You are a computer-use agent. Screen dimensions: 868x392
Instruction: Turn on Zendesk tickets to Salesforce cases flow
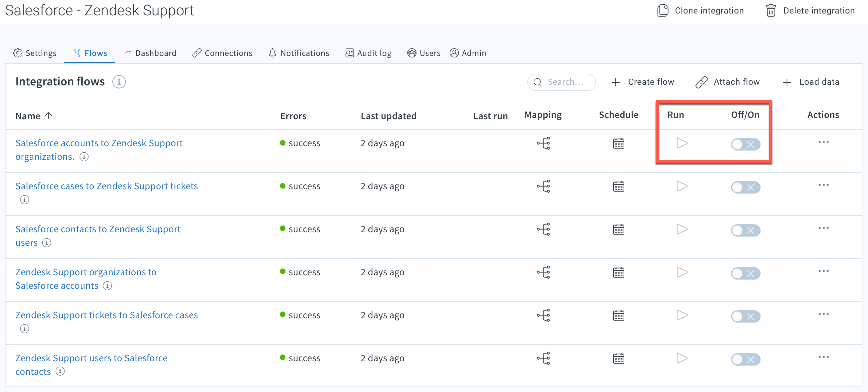[745, 316]
